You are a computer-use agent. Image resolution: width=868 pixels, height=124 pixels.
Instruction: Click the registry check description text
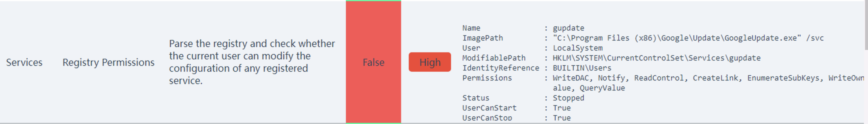[x=252, y=62]
